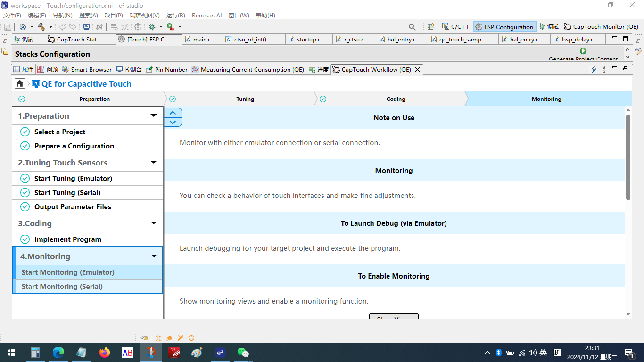Screen dimensions: 644x362
Task: Open the 控制台 console view tab
Action: click(129, 69)
